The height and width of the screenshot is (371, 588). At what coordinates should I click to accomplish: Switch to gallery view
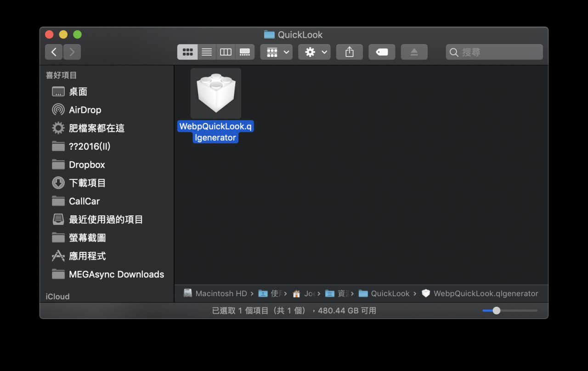tap(245, 52)
